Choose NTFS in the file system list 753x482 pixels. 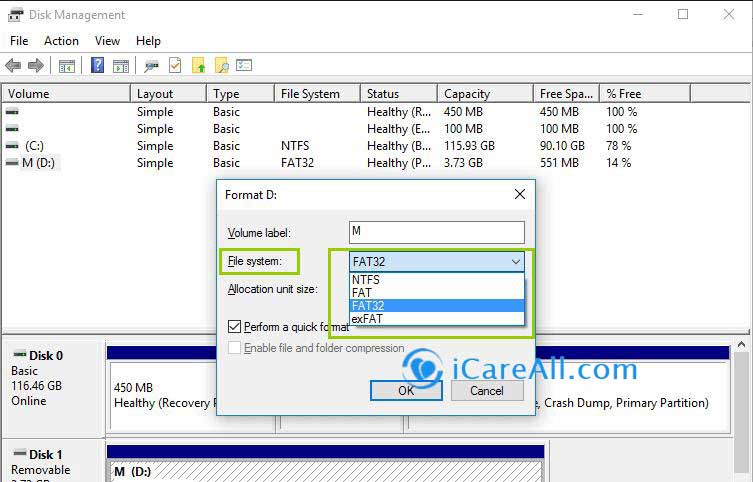pyautogui.click(x=437, y=279)
